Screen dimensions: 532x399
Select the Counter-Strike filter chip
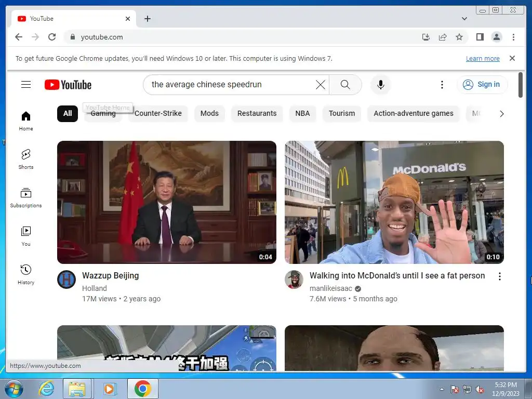click(158, 113)
